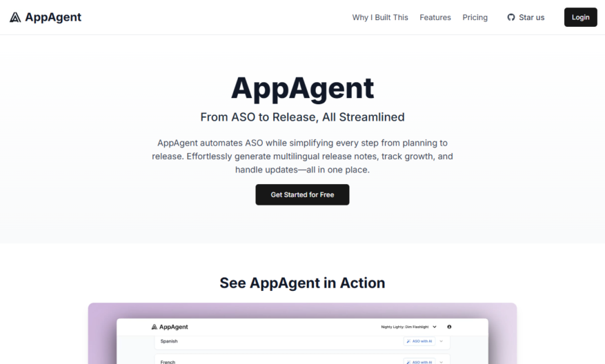Click the GitHub icon beside Star us

point(511,17)
